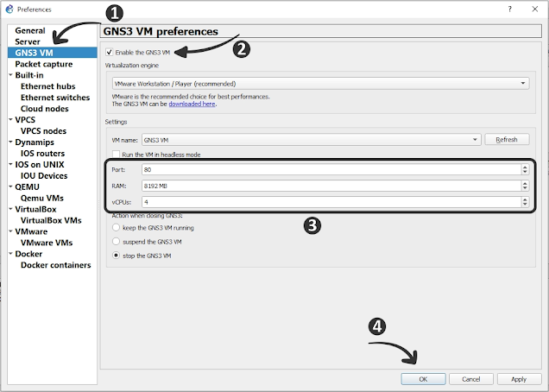Viewport: 549px width, 392px height.
Task: Open Server preferences
Action: (x=28, y=41)
